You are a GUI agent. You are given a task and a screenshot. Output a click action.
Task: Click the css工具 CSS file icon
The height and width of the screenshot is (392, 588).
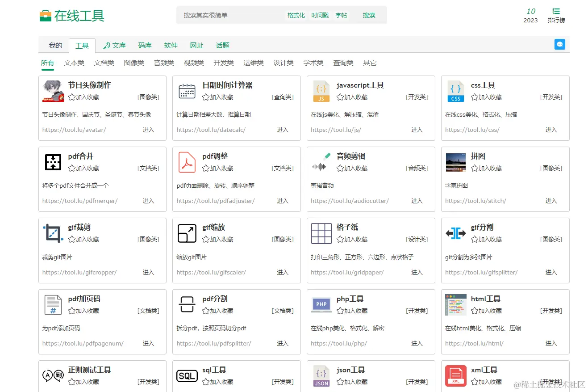click(456, 91)
